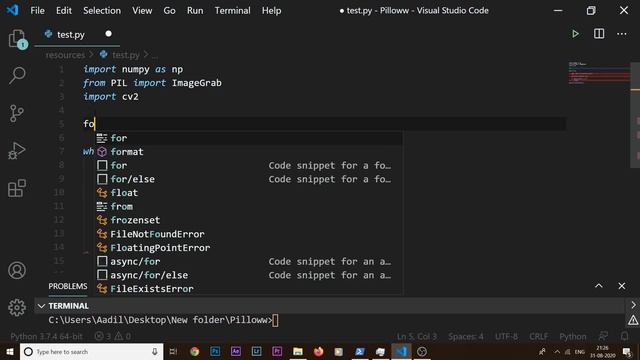The image size is (640, 360).
Task: Change language mode via Python
Action: click(x=573, y=336)
